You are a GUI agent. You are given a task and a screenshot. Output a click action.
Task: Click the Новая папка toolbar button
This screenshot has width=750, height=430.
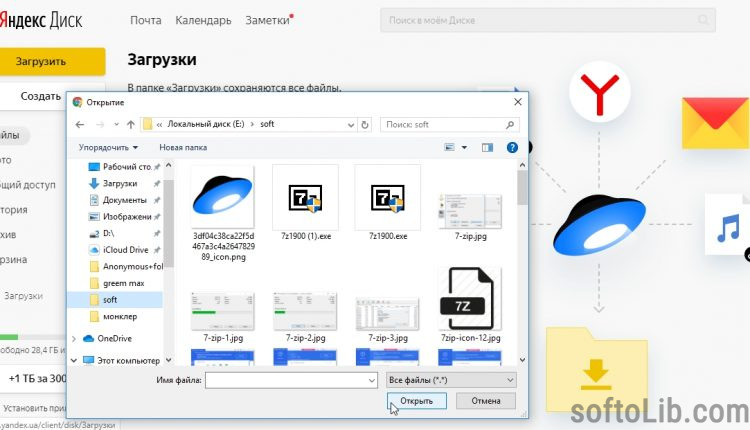(x=183, y=147)
